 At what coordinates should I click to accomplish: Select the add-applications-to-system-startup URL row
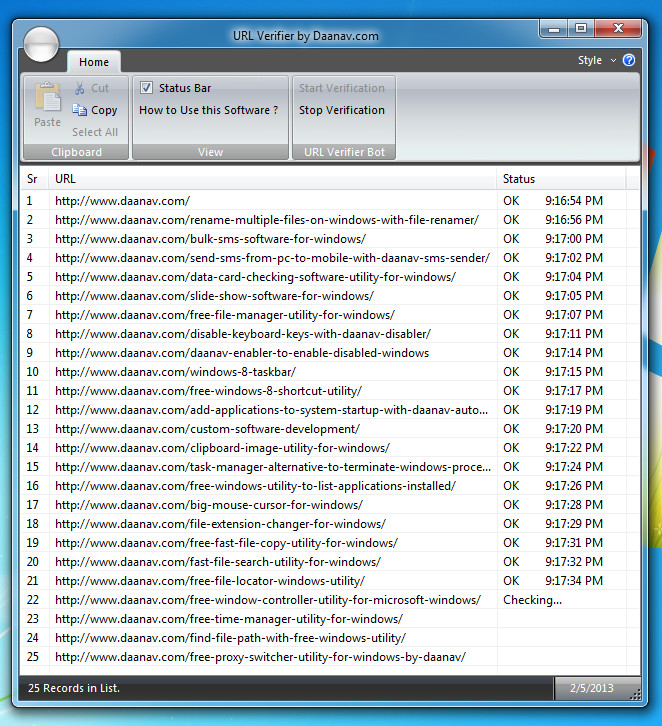(x=330, y=410)
